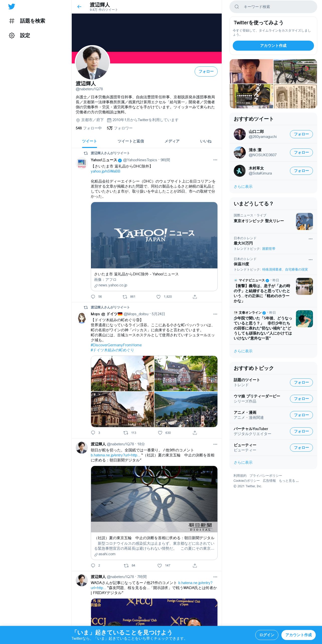Expand もっと見る footer menu
This screenshot has height=644, width=322.
click(x=289, y=481)
